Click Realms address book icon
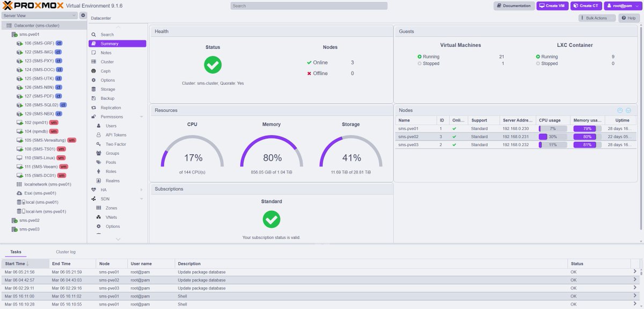 coord(99,181)
